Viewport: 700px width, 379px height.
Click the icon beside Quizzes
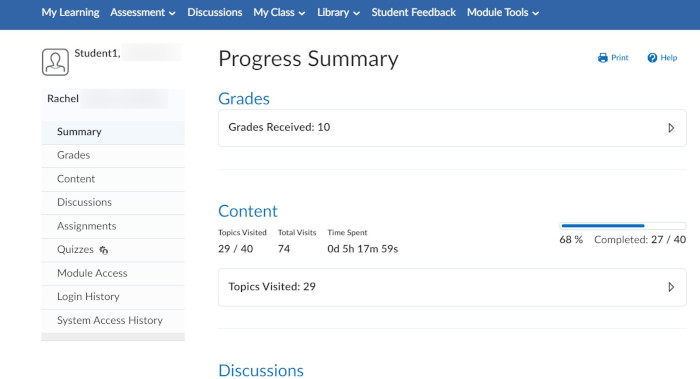coord(104,250)
